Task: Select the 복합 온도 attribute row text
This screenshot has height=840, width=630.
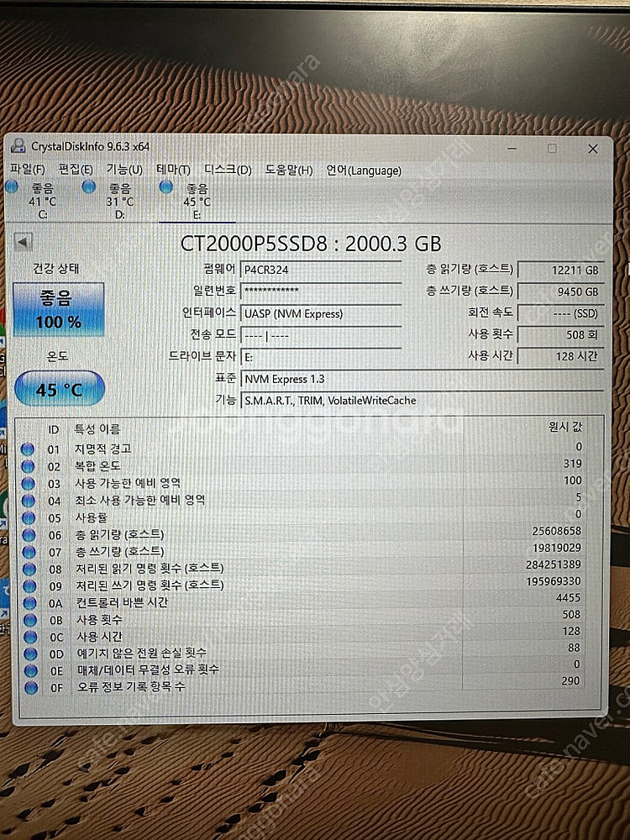Action: tap(97, 465)
